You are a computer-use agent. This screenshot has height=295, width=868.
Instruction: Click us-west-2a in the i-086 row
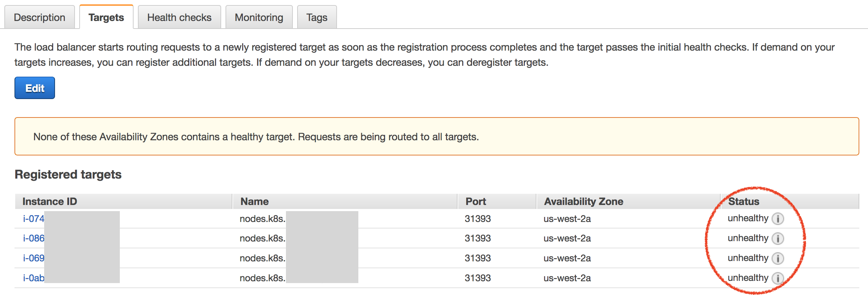tap(567, 239)
